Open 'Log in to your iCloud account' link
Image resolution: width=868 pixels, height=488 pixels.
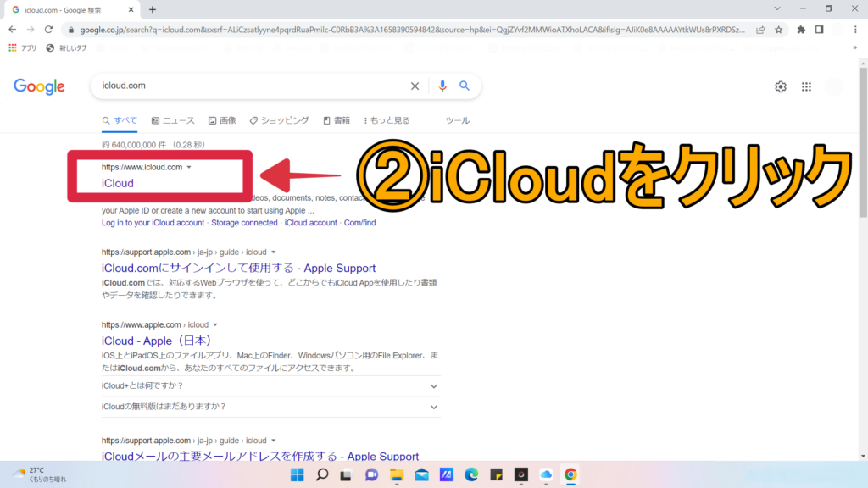click(153, 223)
